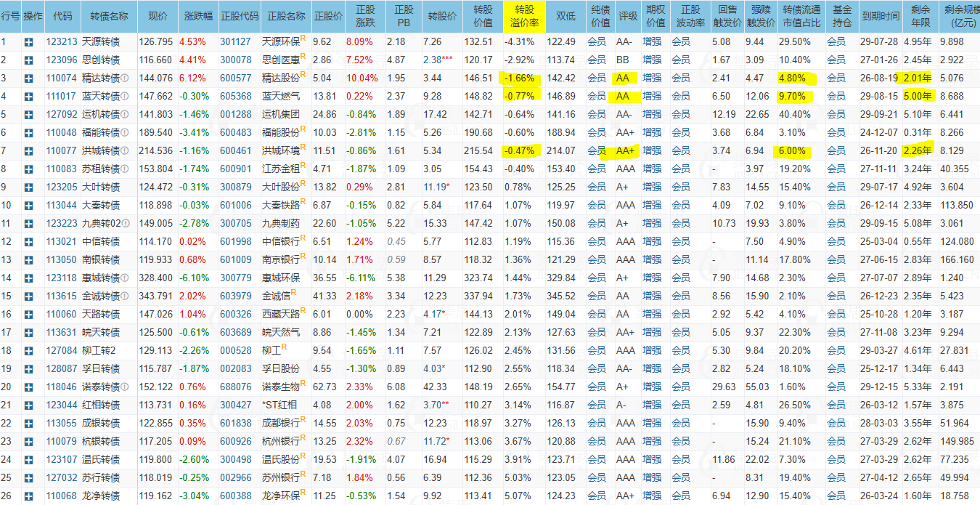This screenshot has width=980, height=505.
Task: Click highlighted premium -1.66% cell
Action: click(519, 78)
